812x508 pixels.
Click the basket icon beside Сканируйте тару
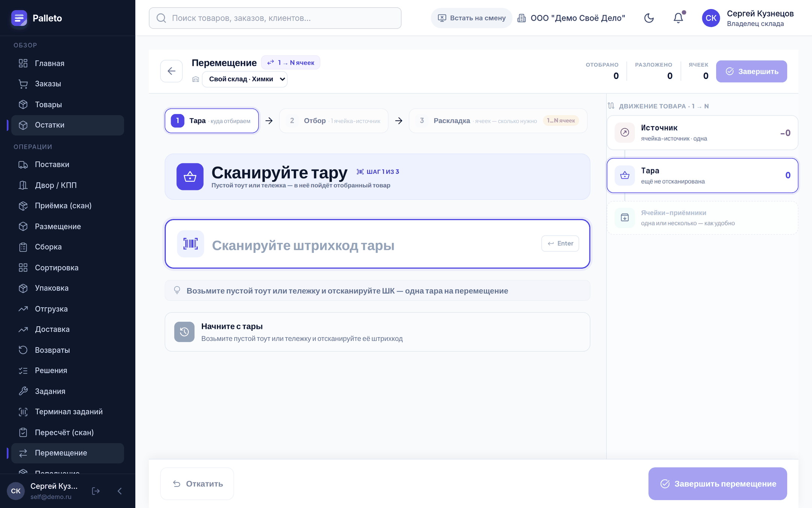[190, 176]
